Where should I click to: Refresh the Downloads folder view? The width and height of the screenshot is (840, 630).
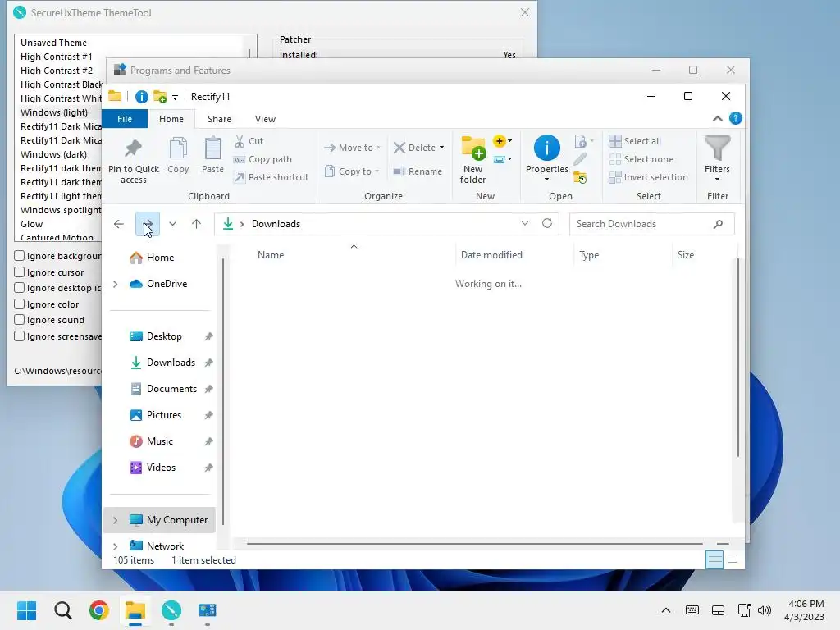(547, 223)
